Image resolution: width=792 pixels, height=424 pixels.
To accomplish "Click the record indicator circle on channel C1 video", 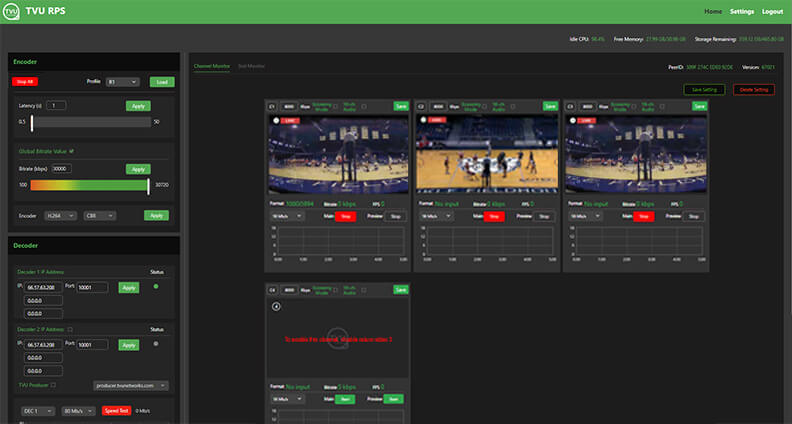I will click(x=276, y=121).
